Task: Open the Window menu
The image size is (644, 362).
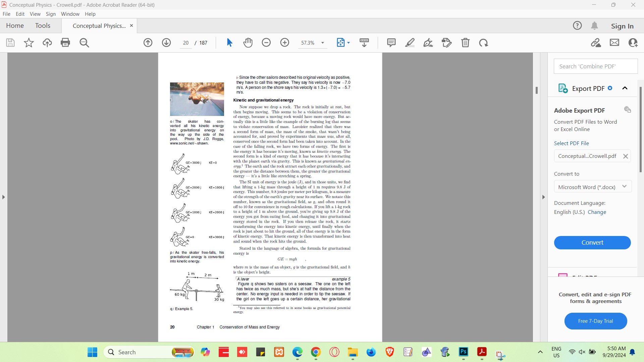Action: coord(70,14)
